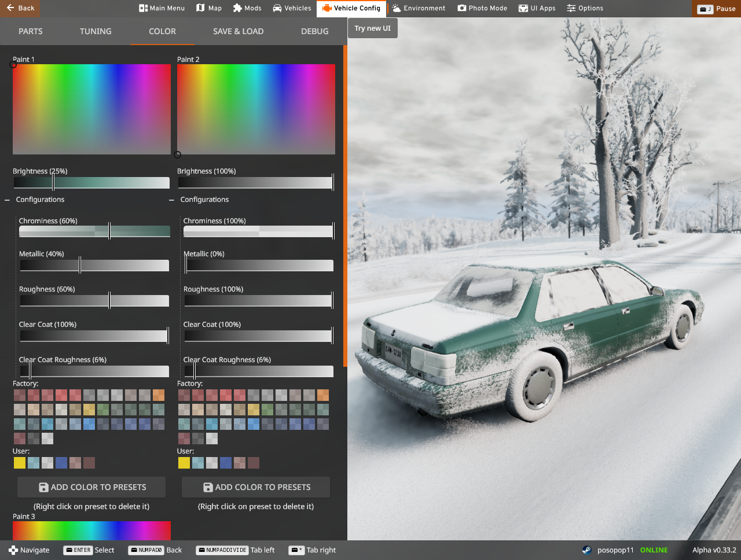Select light blue User preset under Paint 1
Viewport: 741px width, 560px height.
34,463
